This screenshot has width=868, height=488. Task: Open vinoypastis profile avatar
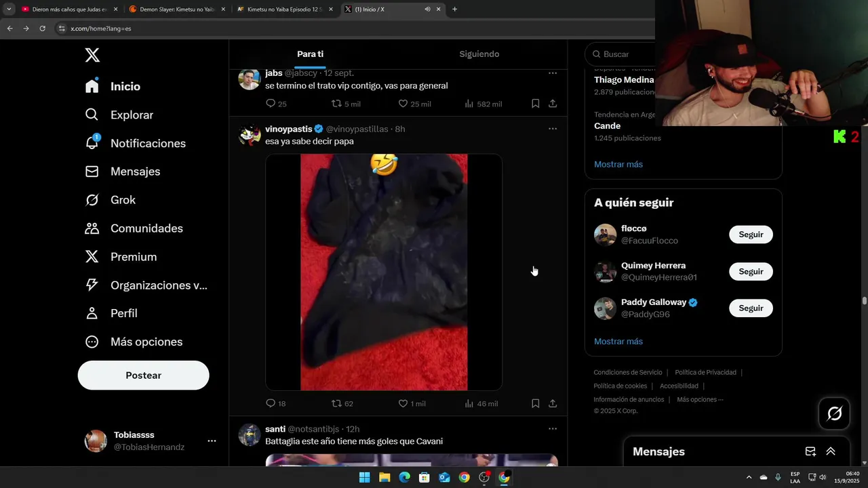(250, 135)
